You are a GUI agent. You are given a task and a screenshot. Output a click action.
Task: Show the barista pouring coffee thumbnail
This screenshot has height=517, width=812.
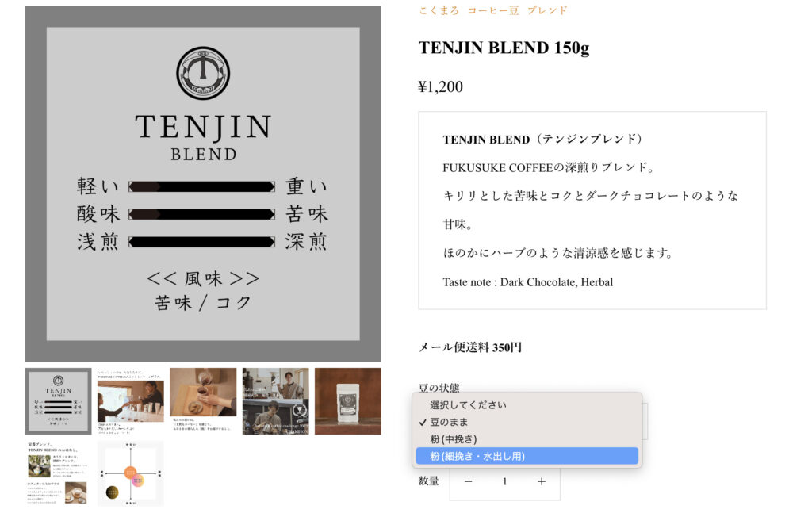tap(131, 401)
